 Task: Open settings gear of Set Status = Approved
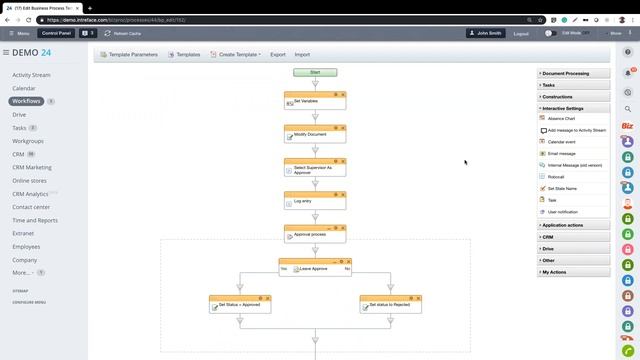pos(260,298)
